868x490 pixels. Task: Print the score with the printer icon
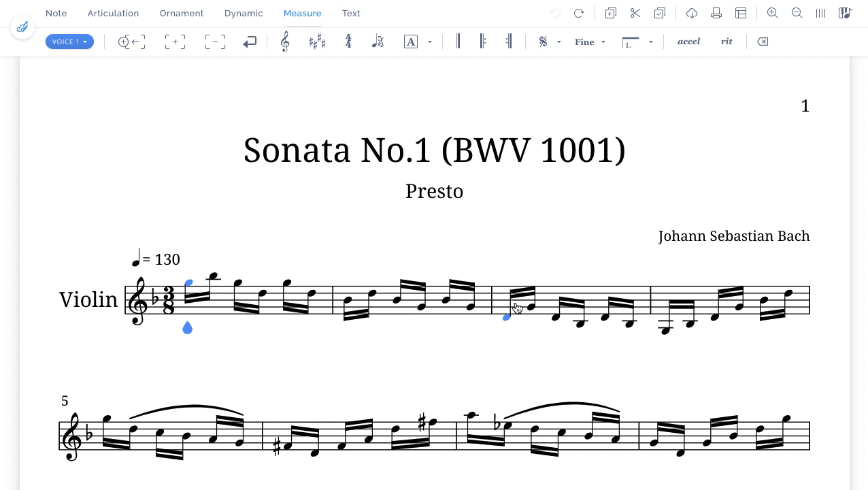716,13
